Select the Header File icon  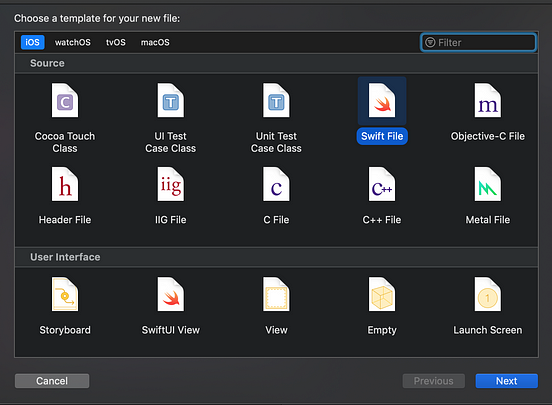click(x=65, y=184)
